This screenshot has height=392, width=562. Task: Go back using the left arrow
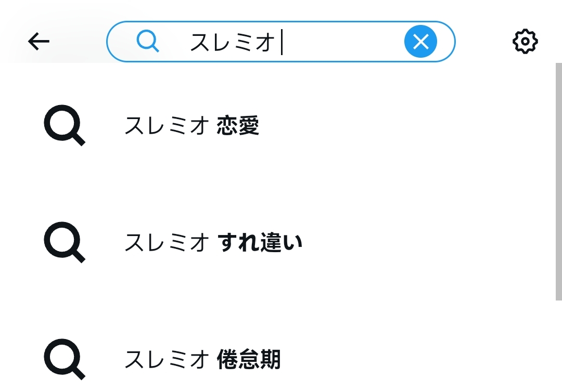tap(39, 42)
